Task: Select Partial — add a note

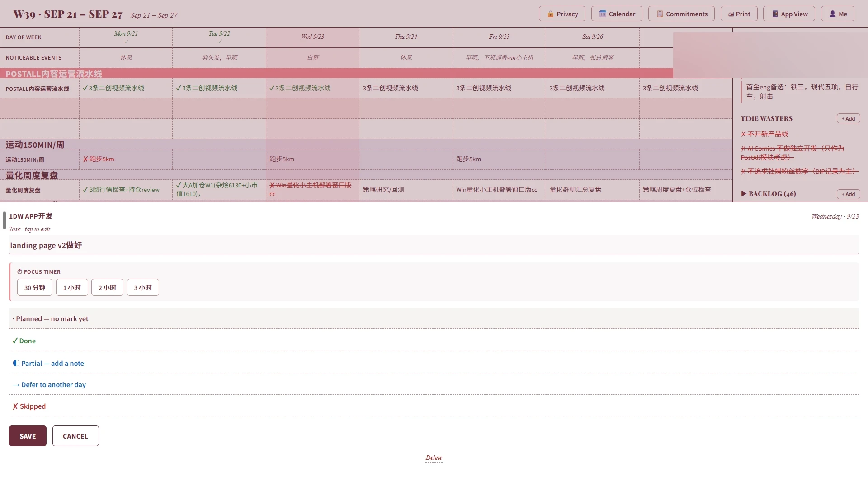Action: (434, 363)
